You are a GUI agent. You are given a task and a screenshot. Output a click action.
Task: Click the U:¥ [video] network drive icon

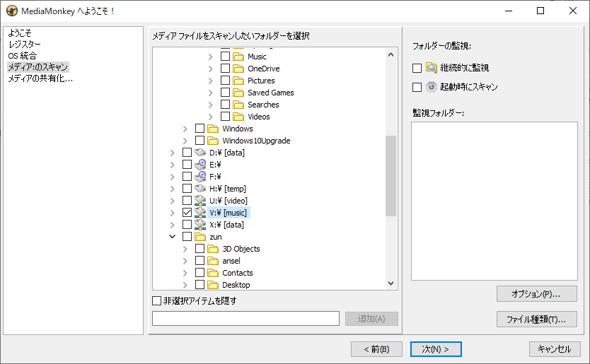tap(200, 201)
